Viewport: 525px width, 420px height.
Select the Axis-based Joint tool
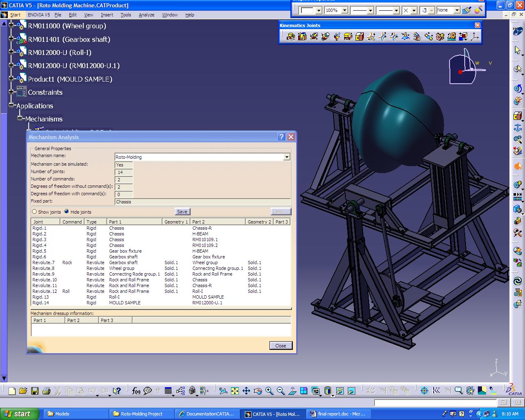coord(475,37)
